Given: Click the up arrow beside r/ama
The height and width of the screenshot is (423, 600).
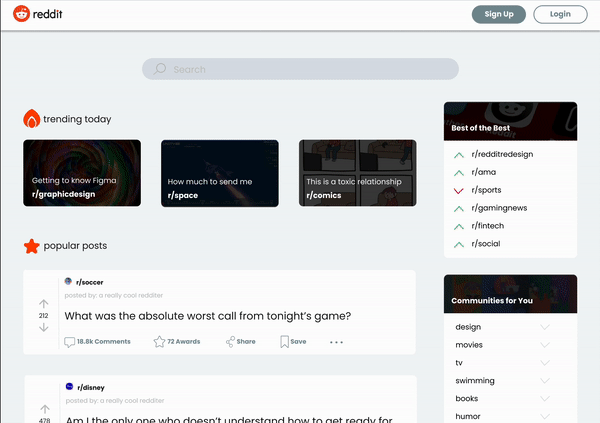Looking at the screenshot, I should point(459,173).
